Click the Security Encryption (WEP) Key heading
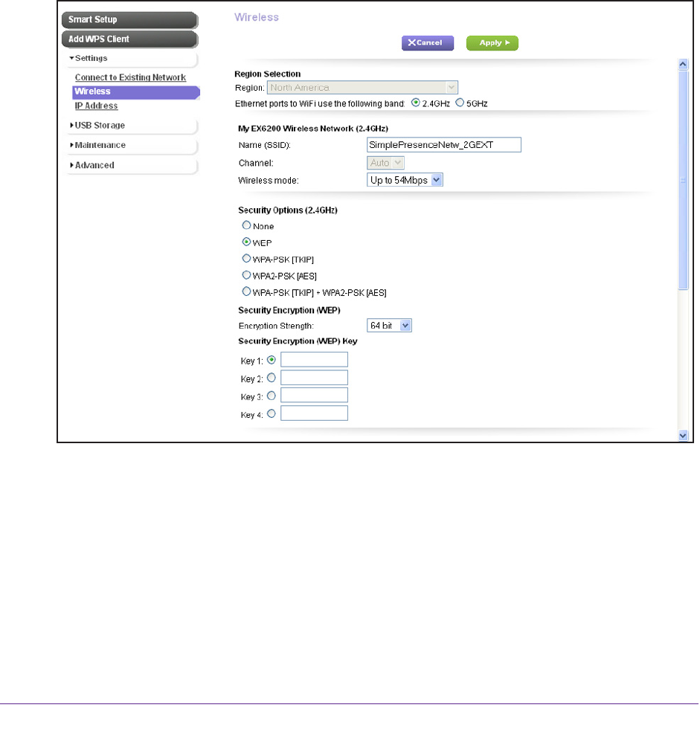Screen dimensions: 700x754 (x=298, y=341)
